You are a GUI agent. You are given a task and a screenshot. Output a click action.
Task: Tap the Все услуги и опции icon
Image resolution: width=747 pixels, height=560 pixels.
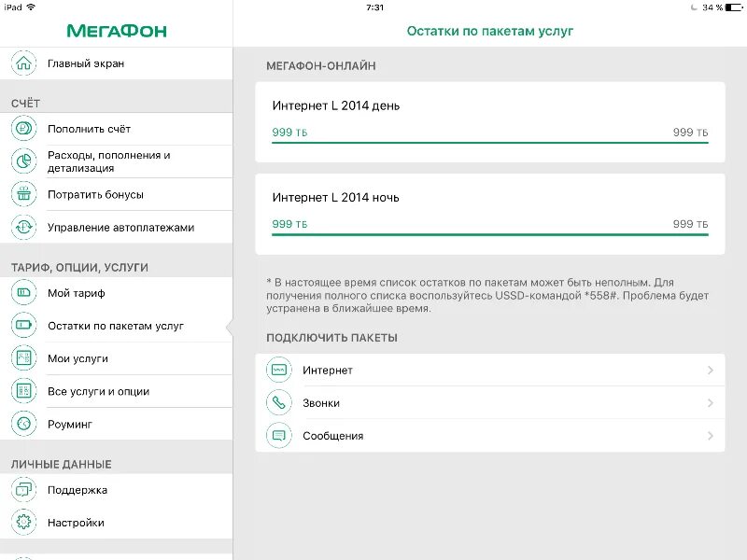point(24,391)
